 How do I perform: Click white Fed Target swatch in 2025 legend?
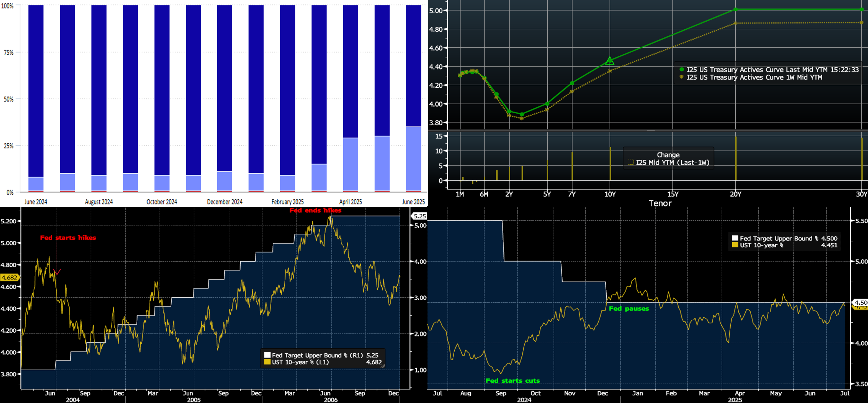point(735,238)
